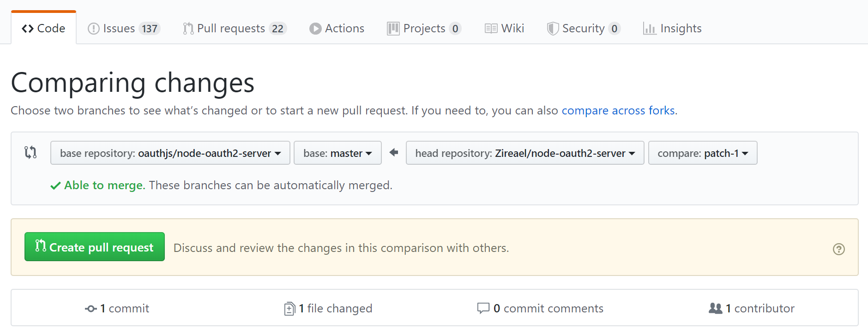The width and height of the screenshot is (868, 335).
Task: Open the base repository dropdown
Action: [170, 153]
